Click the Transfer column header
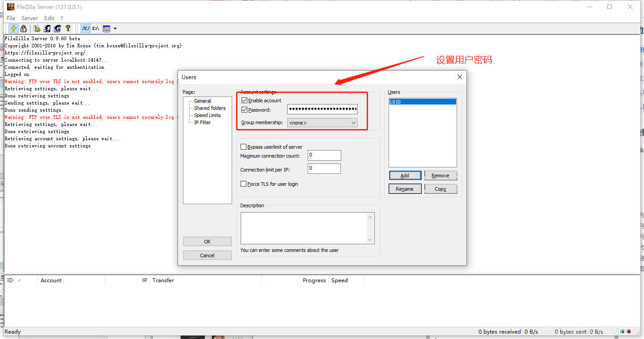 [205, 280]
